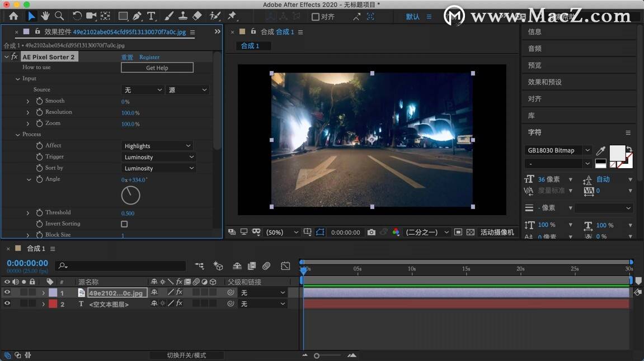Click the snapshot camera icon in viewer
Image resolution: width=644 pixels, height=361 pixels.
click(372, 232)
